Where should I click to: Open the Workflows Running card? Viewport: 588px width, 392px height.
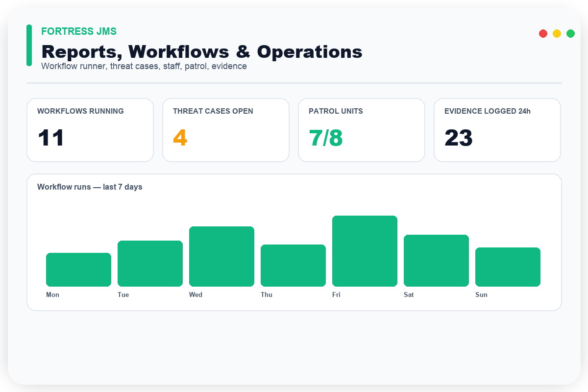pyautogui.click(x=90, y=130)
